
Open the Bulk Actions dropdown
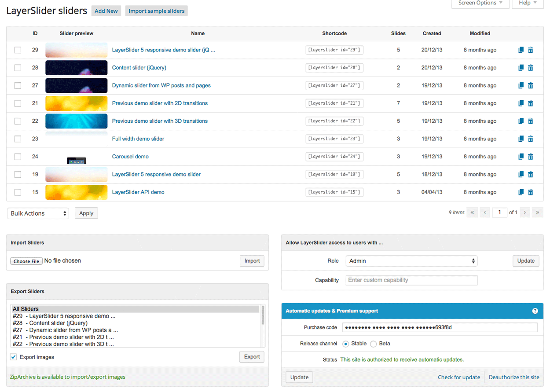pos(38,213)
